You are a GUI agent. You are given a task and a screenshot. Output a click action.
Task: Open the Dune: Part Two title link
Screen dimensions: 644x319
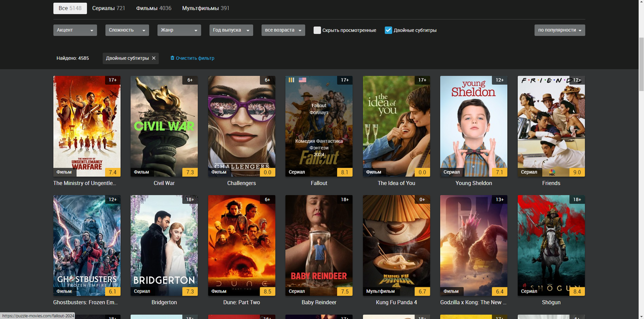coord(241,302)
